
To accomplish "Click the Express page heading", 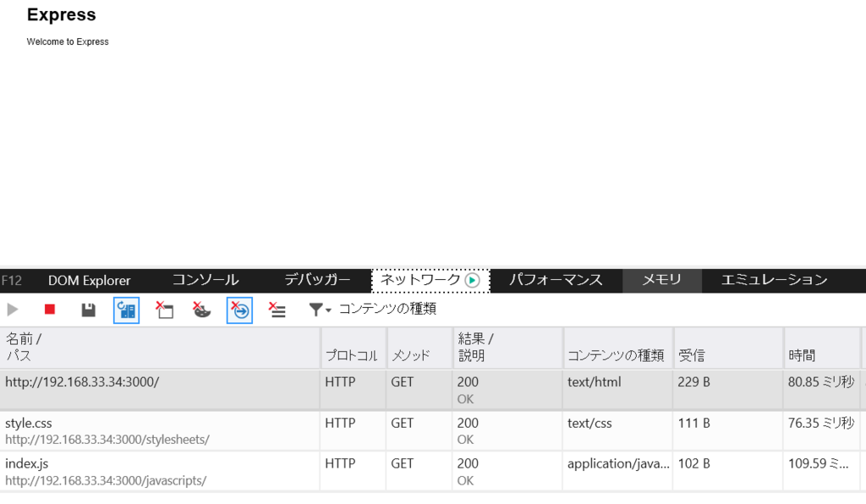I will pos(61,15).
